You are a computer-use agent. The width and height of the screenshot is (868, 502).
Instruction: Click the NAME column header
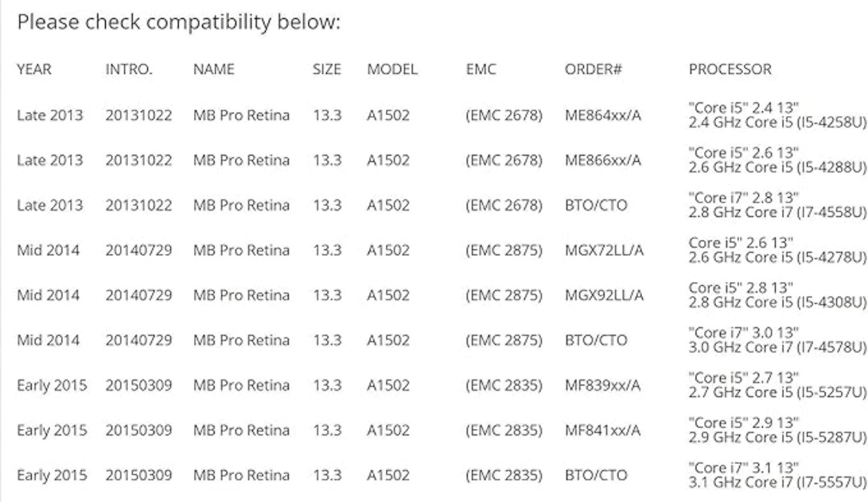click(214, 69)
